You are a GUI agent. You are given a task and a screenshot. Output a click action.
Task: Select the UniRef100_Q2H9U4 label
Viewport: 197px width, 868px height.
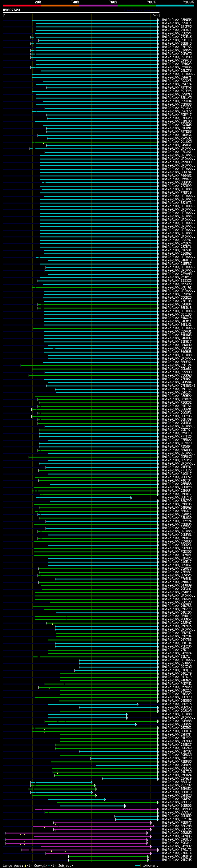177,491
